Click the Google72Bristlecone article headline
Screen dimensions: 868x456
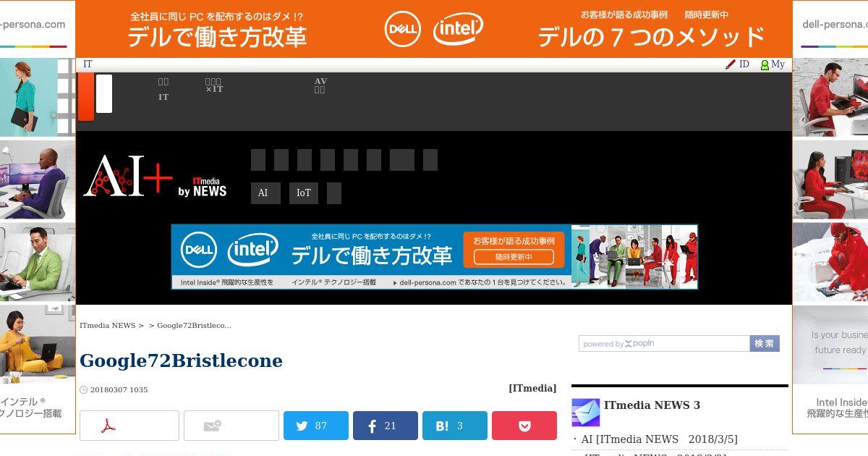(x=181, y=360)
